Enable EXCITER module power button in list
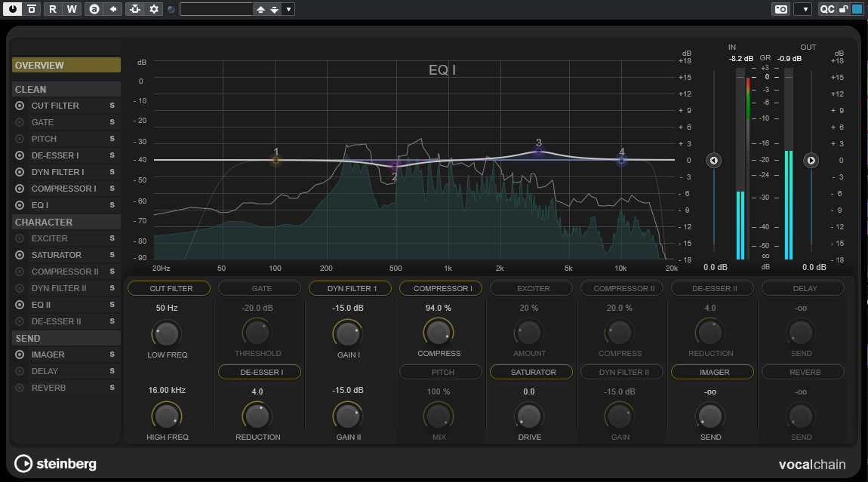This screenshot has width=868, height=482. pyautogui.click(x=20, y=238)
